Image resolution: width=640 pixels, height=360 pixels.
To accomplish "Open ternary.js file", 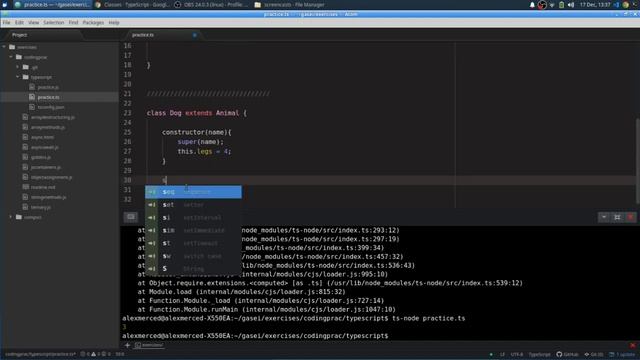I will click(x=41, y=207).
